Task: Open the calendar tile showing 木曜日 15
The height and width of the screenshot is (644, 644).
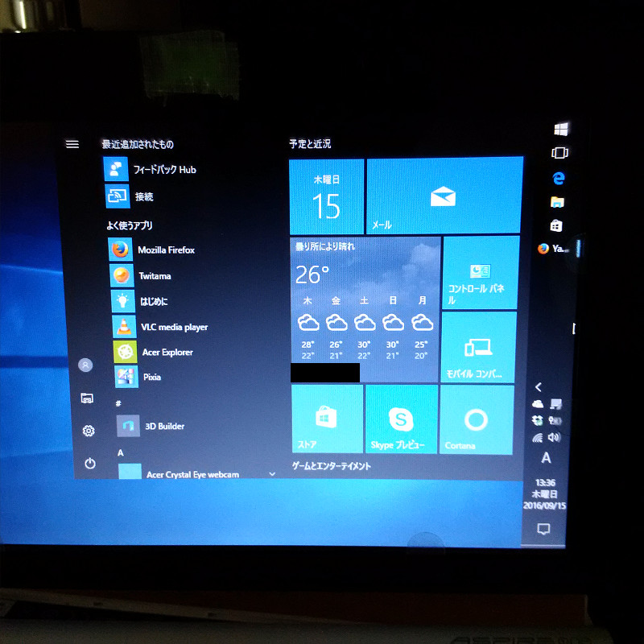Action: point(327,196)
